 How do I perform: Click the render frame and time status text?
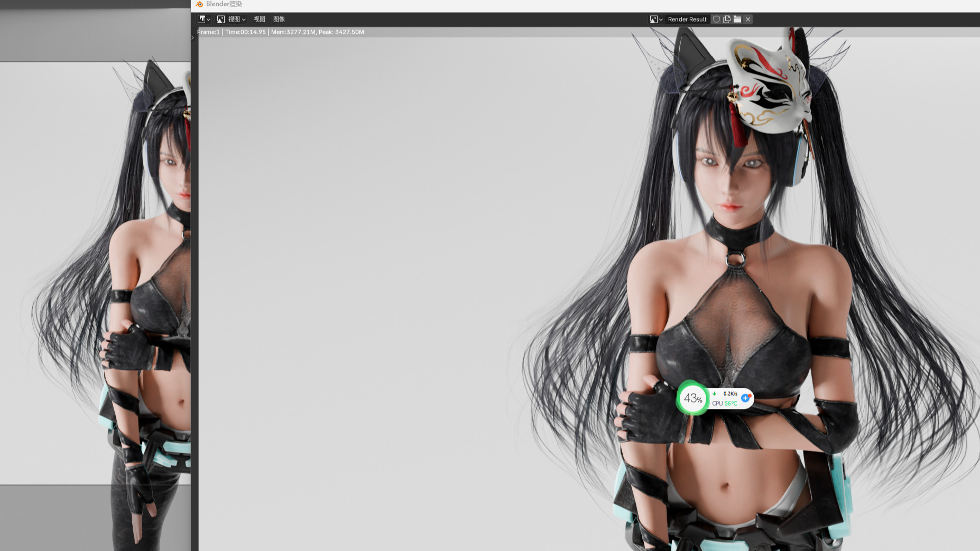[280, 32]
